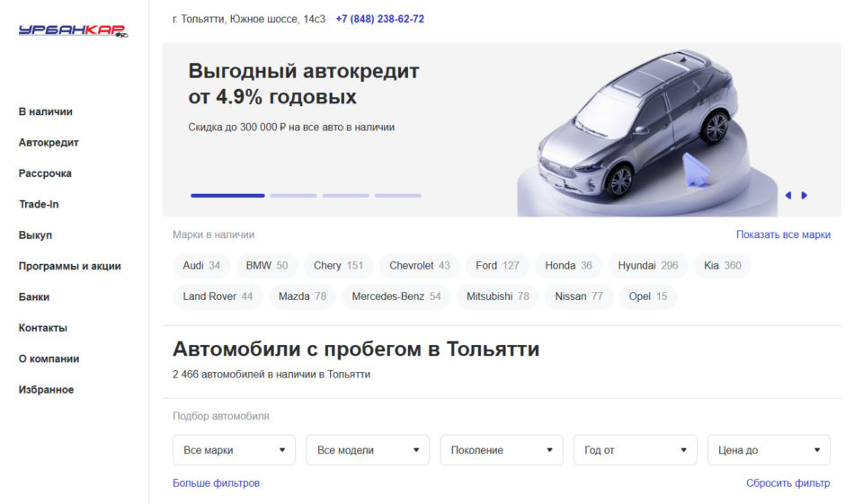Open the Год от dropdown

pos(635,450)
